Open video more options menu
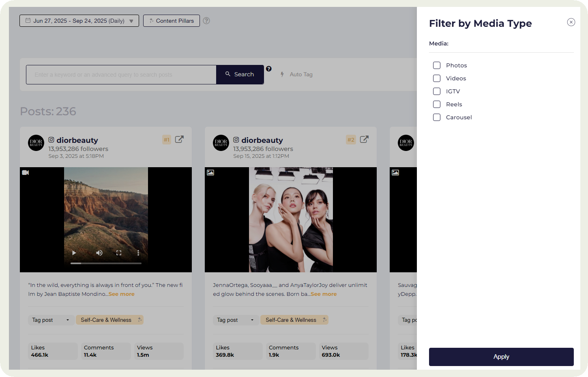Image resolution: width=588 pixels, height=377 pixels. coord(138,253)
